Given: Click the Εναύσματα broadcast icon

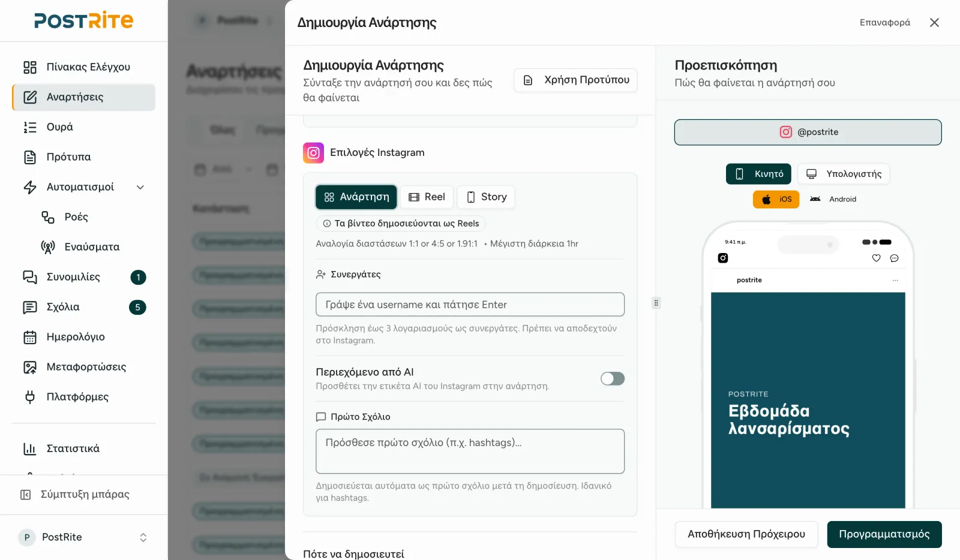Looking at the screenshot, I should (48, 247).
